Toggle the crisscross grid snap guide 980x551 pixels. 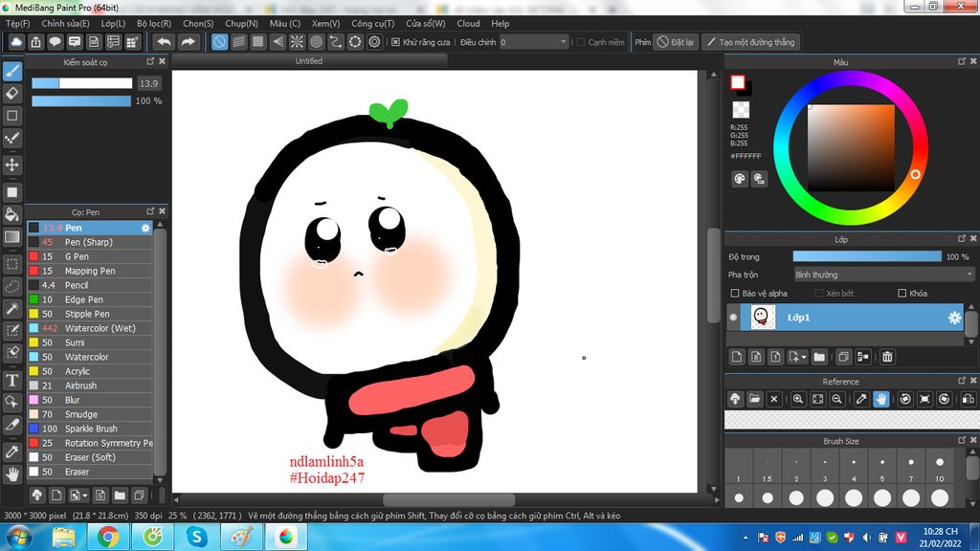[x=258, y=42]
